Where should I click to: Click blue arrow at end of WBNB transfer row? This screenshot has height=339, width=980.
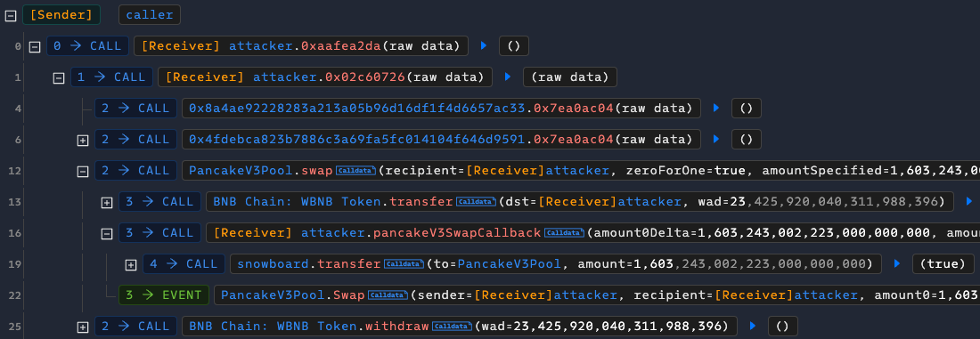pyautogui.click(x=969, y=202)
